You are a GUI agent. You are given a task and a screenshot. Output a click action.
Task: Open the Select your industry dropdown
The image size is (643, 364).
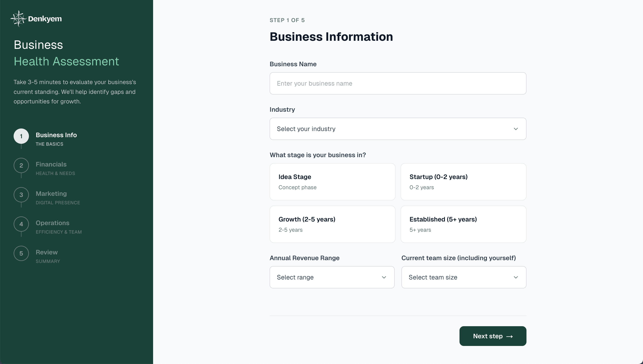398,129
